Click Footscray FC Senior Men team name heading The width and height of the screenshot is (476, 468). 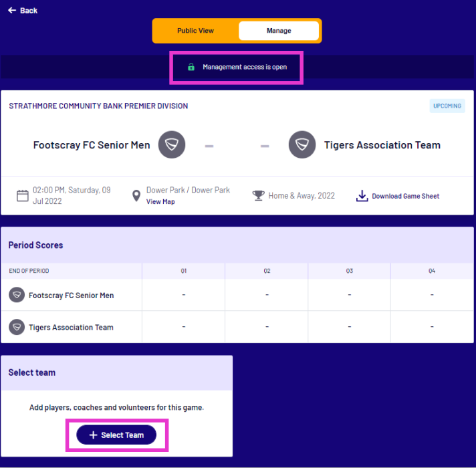point(92,145)
